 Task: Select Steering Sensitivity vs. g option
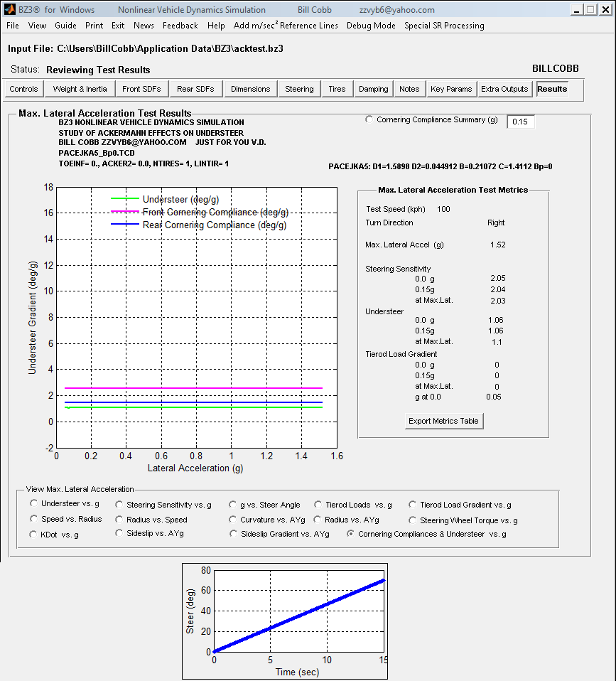(119, 505)
